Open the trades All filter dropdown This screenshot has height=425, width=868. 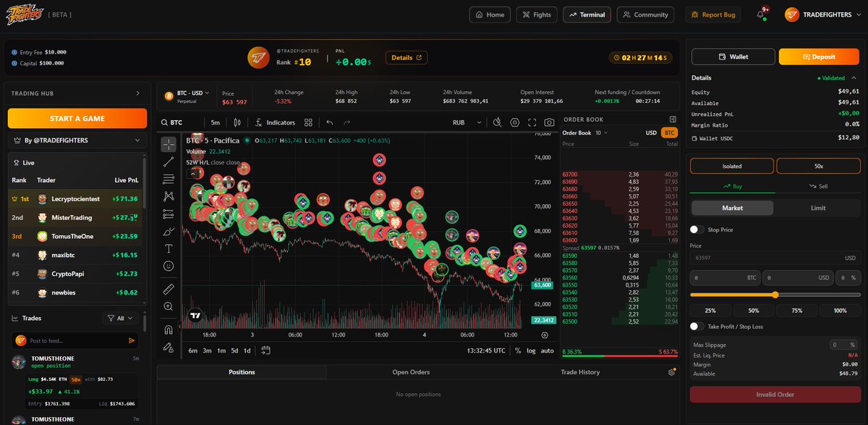[x=120, y=318]
